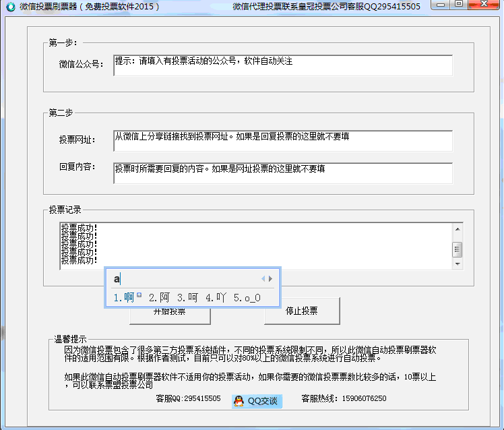The width and height of the screenshot is (504, 430).
Task: Click the QQ penguin icon
Action: point(239,401)
